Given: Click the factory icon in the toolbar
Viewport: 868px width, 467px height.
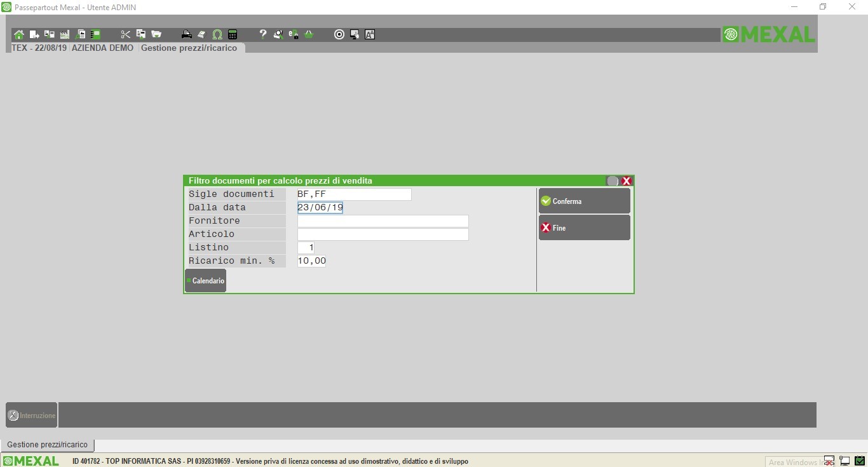Looking at the screenshot, I should coord(64,34).
